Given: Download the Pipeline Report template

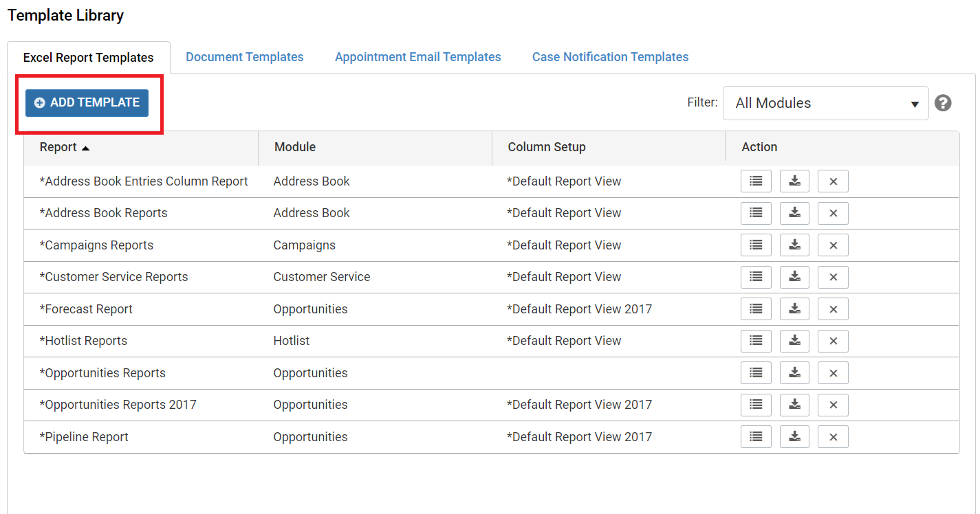Looking at the screenshot, I should pos(794,437).
